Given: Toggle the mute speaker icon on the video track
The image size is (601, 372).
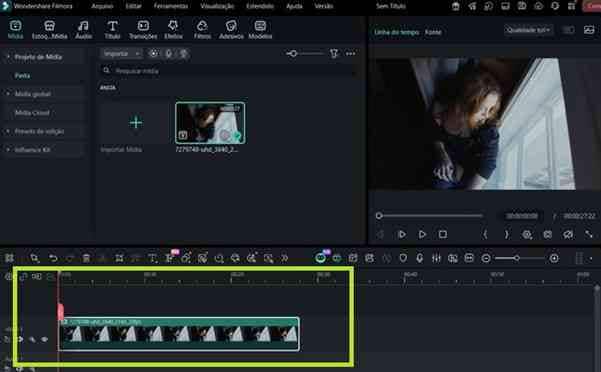Looking at the screenshot, I should pyautogui.click(x=32, y=339).
